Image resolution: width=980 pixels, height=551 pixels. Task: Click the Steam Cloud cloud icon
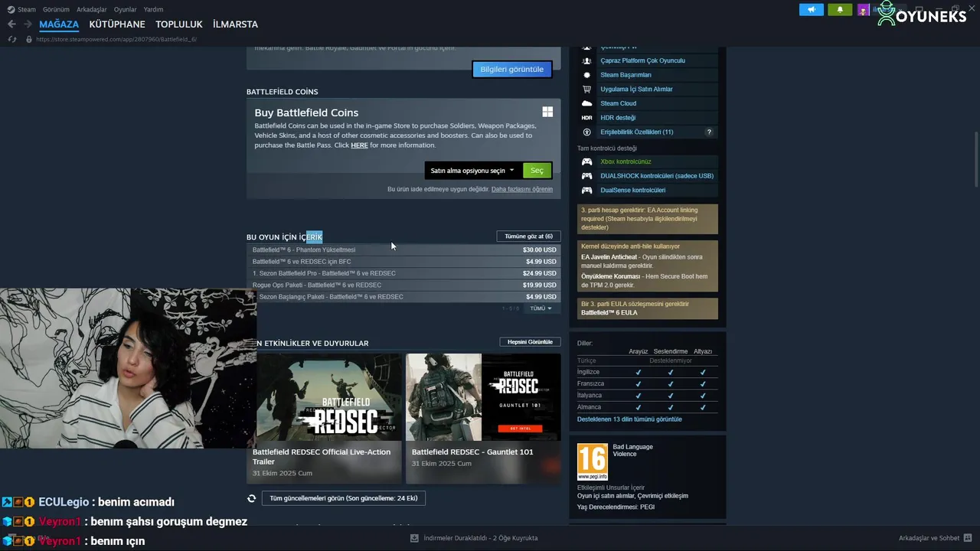tap(586, 103)
